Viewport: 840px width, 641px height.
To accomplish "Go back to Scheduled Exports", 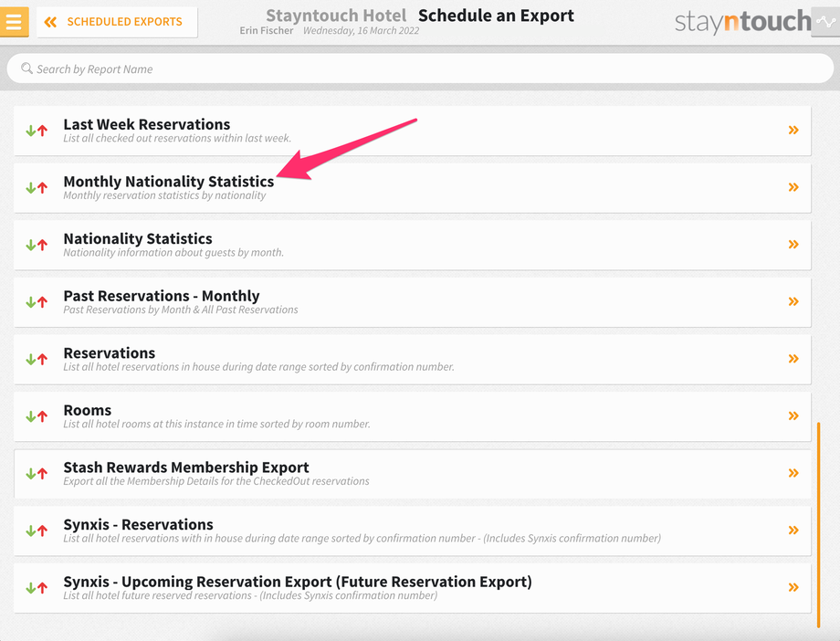I will click(x=117, y=22).
